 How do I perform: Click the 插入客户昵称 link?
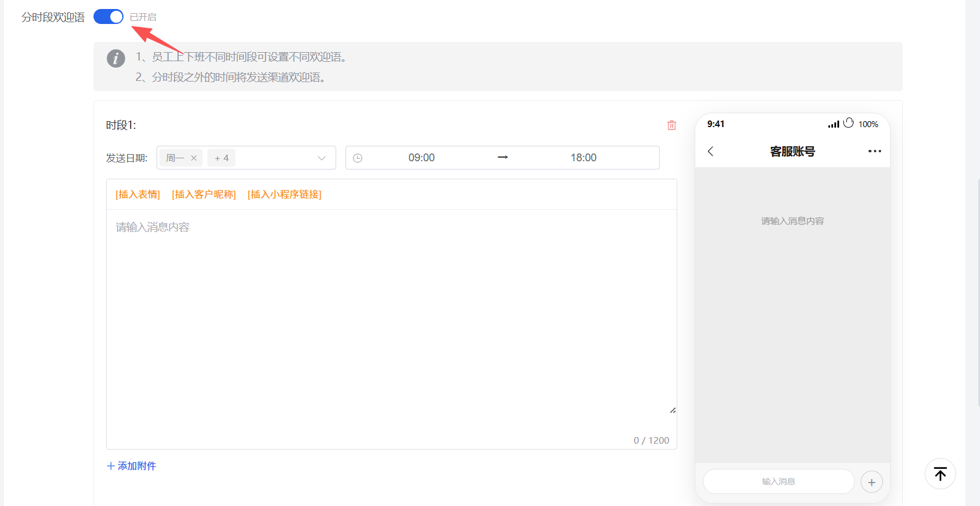(204, 194)
